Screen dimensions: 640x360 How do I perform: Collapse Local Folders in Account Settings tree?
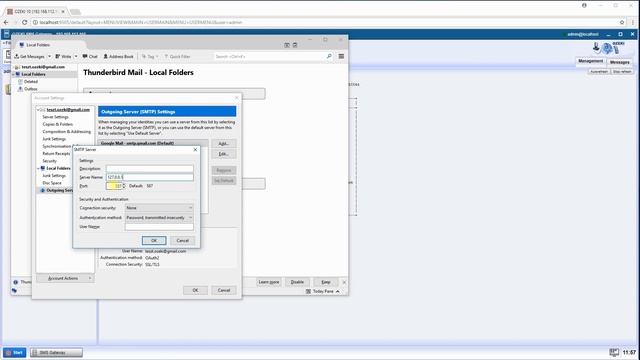pyautogui.click(x=38, y=168)
